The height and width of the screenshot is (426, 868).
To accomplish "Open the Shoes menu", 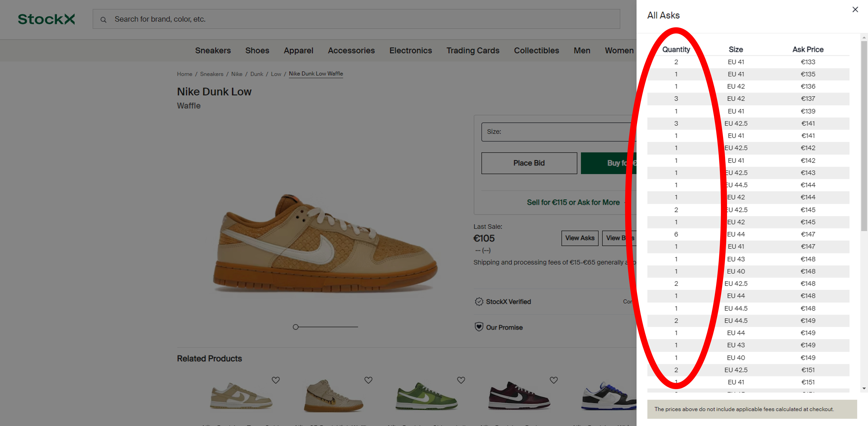I will 257,50.
